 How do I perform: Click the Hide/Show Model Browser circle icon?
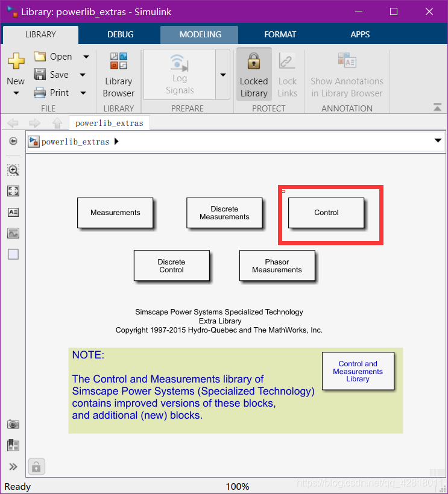click(13, 141)
